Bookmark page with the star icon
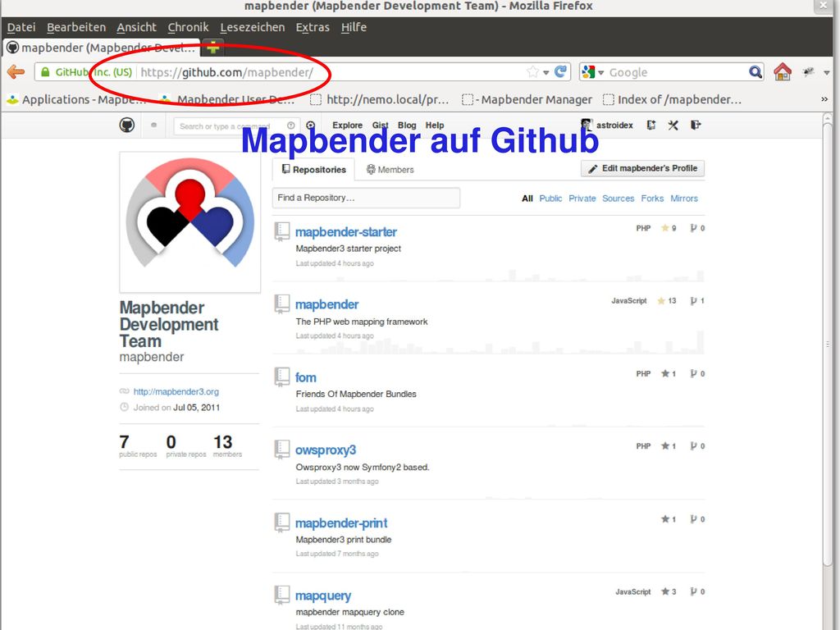Image resolution: width=840 pixels, height=630 pixels. click(532, 72)
